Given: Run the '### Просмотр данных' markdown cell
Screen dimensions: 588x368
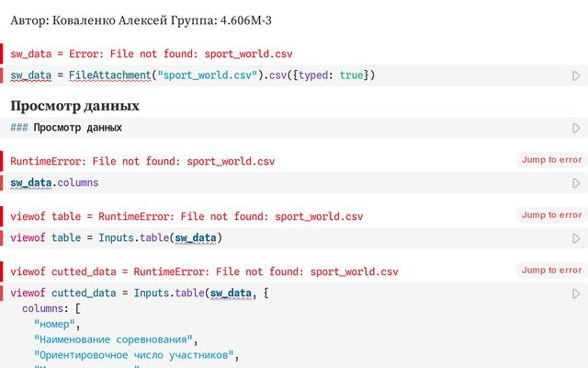Looking at the screenshot, I should pos(576,128).
